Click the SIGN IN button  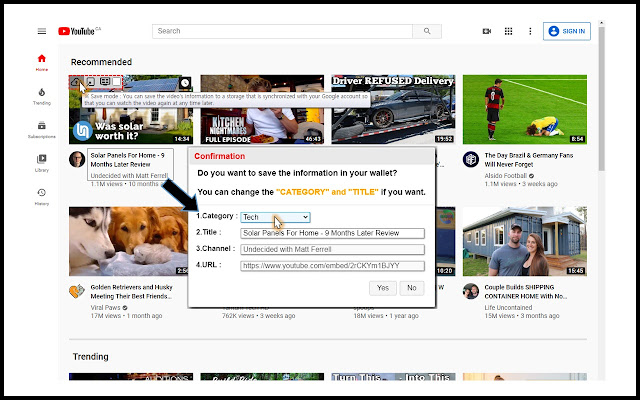[567, 31]
